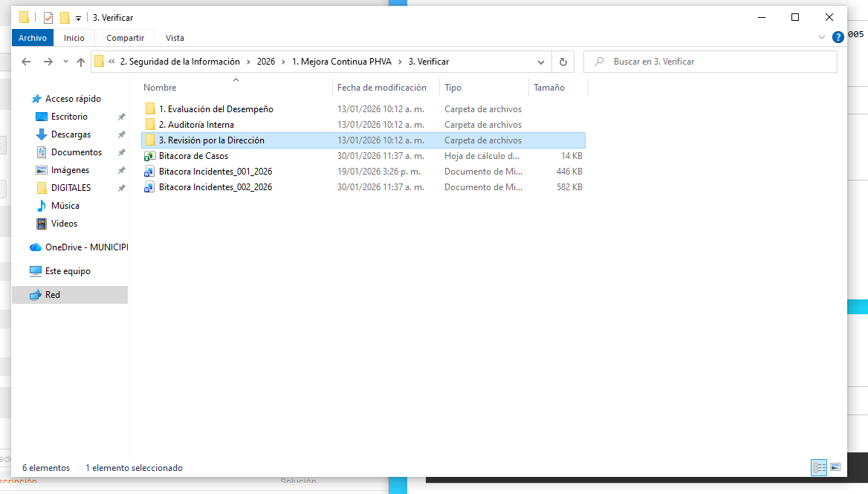Viewport: 868px width, 494px height.
Task: Click the Word icon of Bitacora Incidentes_002_2026
Action: [149, 187]
